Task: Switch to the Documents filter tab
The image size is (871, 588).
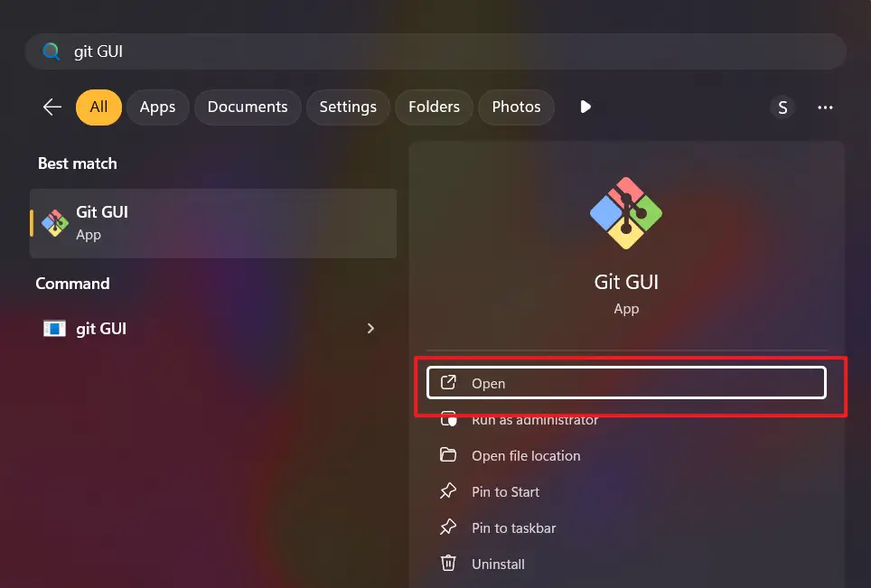Action: 248,107
